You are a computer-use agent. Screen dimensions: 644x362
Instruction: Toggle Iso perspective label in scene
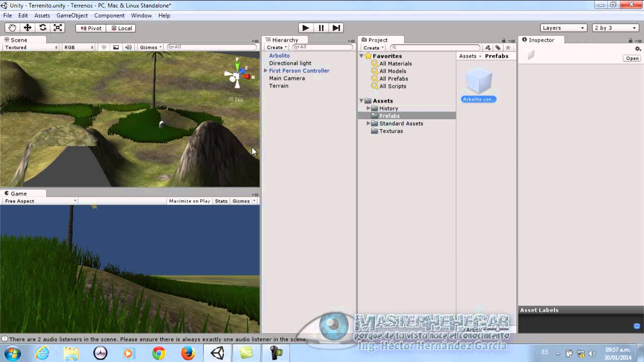(236, 100)
